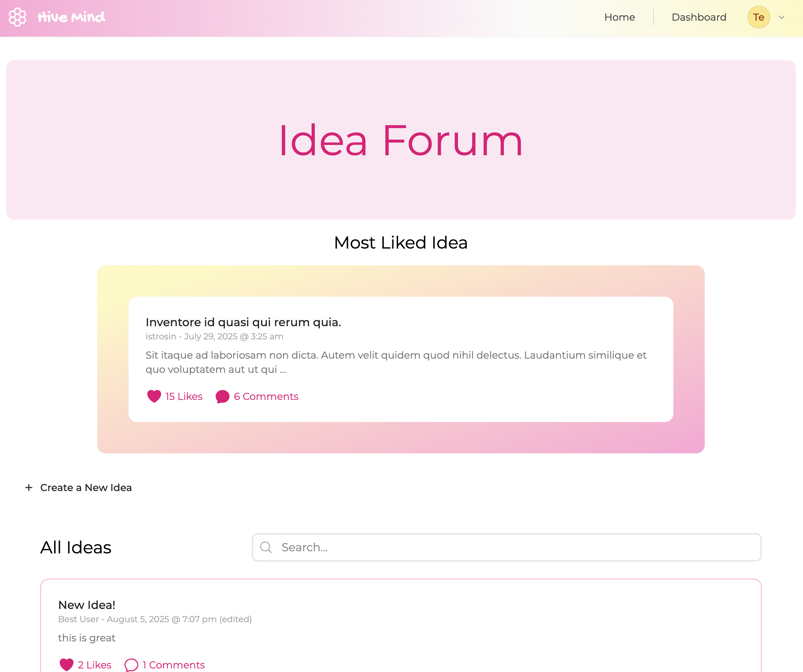View 1 Comments on New Idea!
The width and height of the screenshot is (803, 672).
coord(174,665)
